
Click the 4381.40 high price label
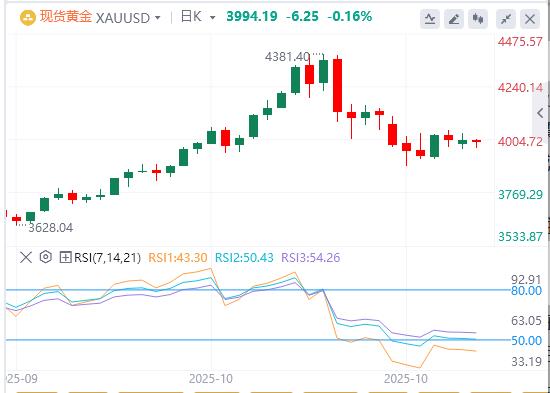pos(288,57)
